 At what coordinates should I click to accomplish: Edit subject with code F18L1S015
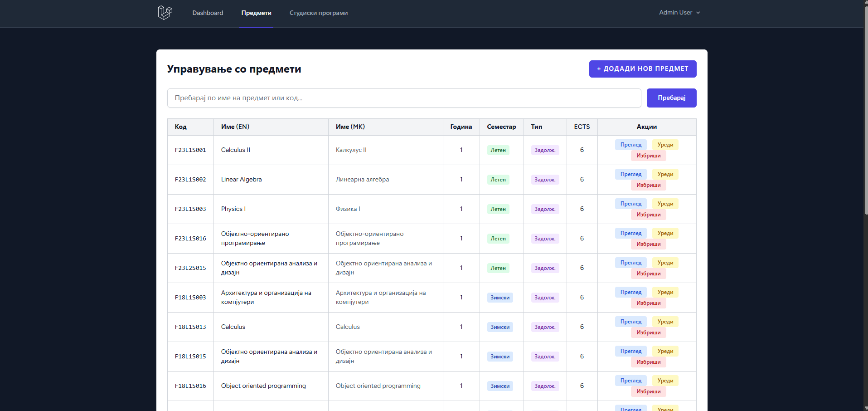tap(665, 351)
